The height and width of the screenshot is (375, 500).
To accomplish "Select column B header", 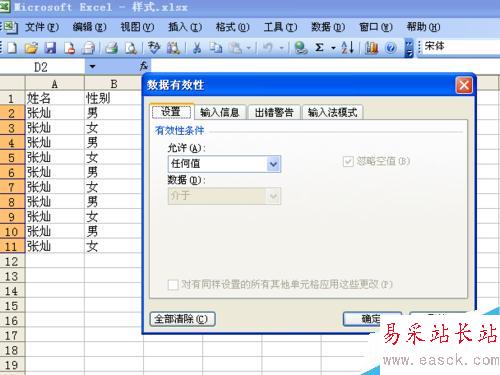I will 114,83.
